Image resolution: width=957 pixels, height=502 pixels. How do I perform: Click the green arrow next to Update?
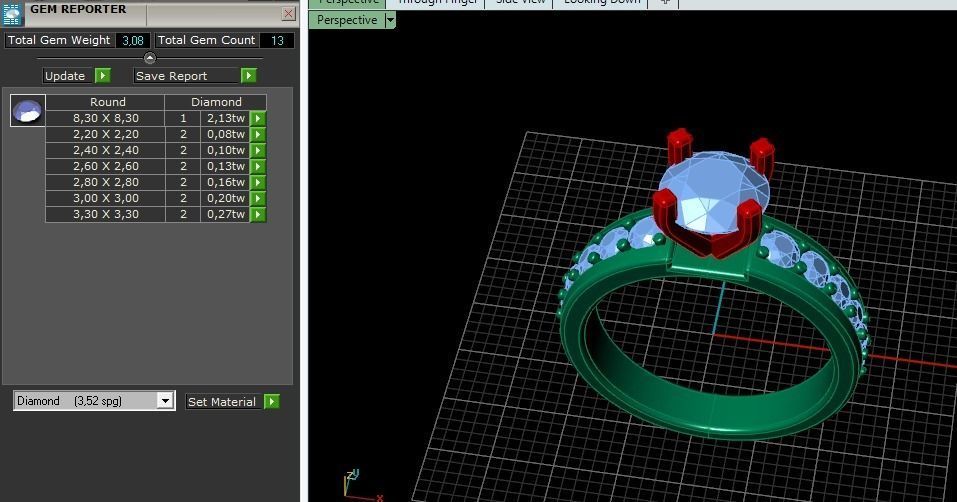coord(103,76)
